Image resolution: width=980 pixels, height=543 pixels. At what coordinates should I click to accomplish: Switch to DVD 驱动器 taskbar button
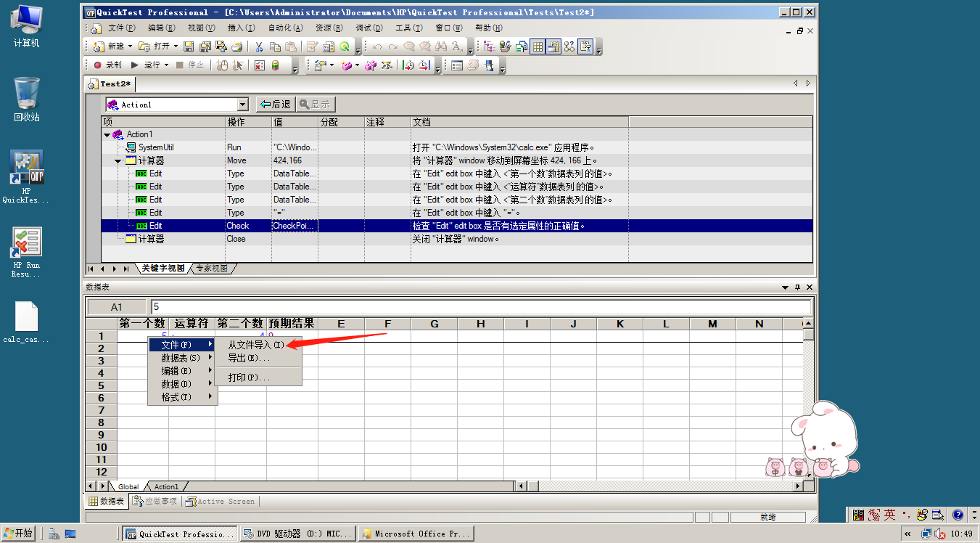pyautogui.click(x=298, y=534)
